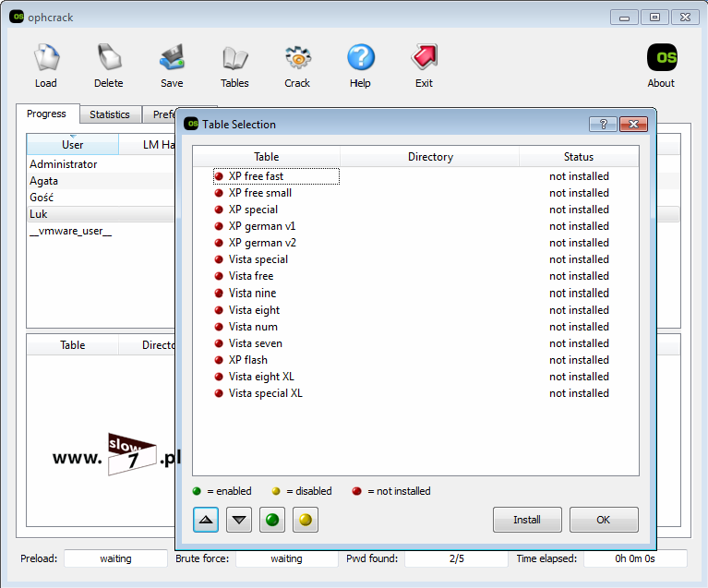Image resolution: width=708 pixels, height=588 pixels.
Task: Select the XP german v2 table
Action: [416, 243]
